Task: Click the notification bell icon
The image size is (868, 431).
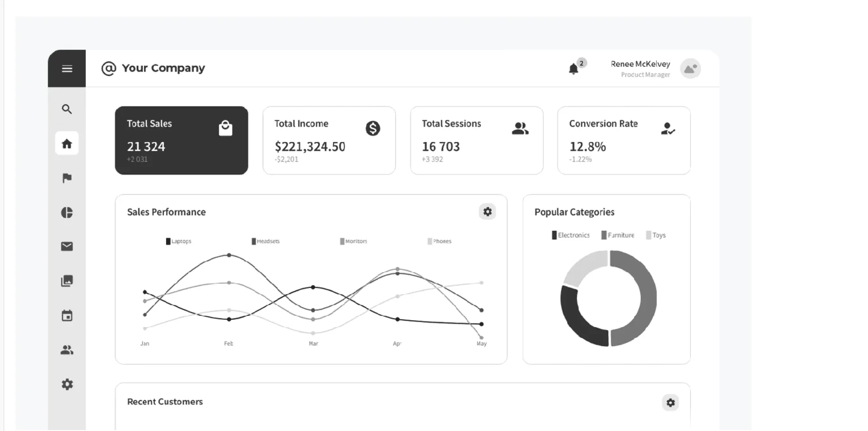Action: pos(573,69)
